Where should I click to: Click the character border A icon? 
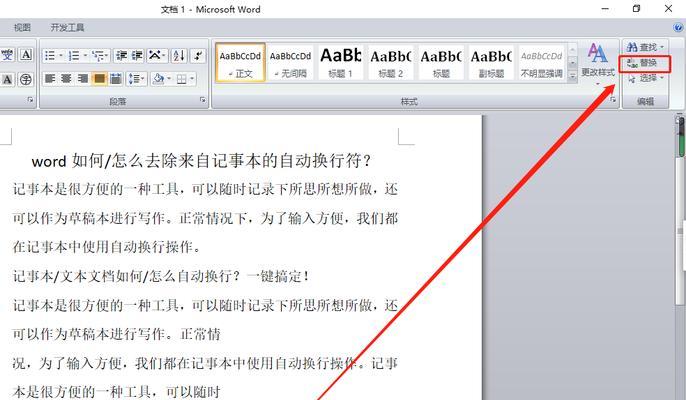click(26, 55)
